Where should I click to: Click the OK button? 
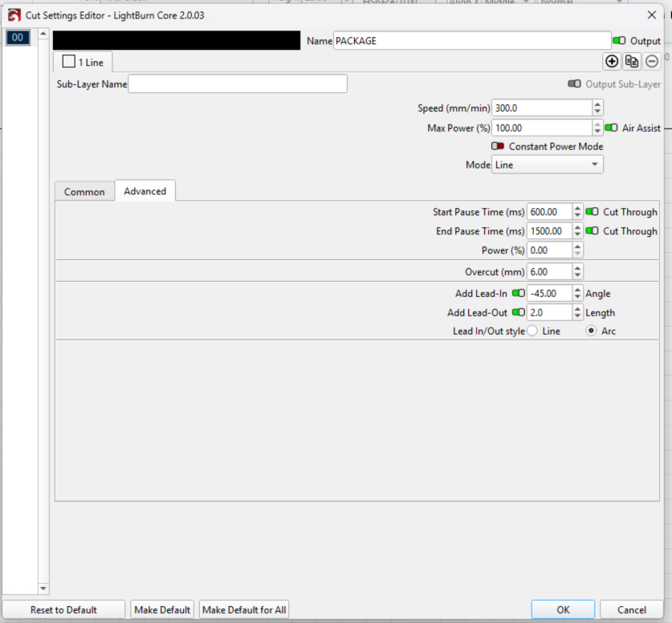[x=563, y=609]
